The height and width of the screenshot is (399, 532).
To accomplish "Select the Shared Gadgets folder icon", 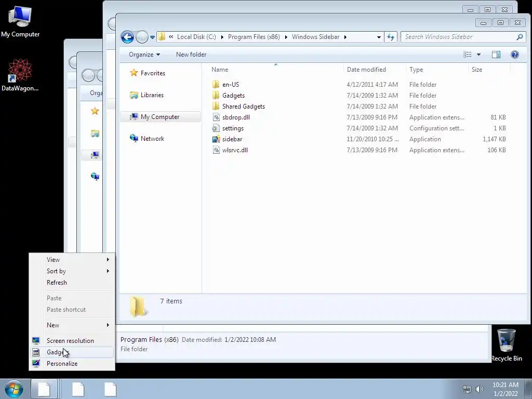I will click(x=216, y=106).
